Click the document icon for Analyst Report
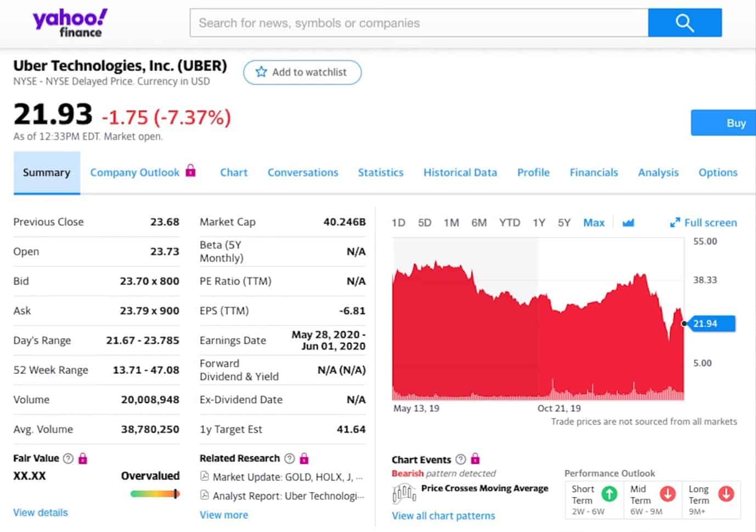The height and width of the screenshot is (532, 756). (x=205, y=495)
